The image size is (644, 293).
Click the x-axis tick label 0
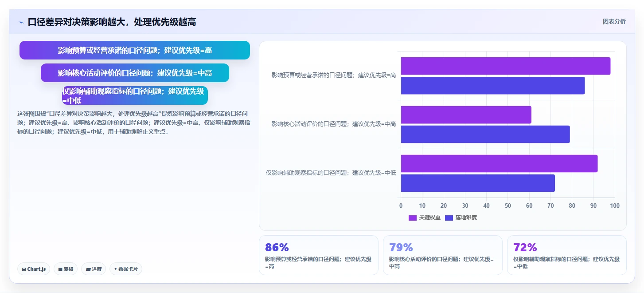click(x=401, y=206)
